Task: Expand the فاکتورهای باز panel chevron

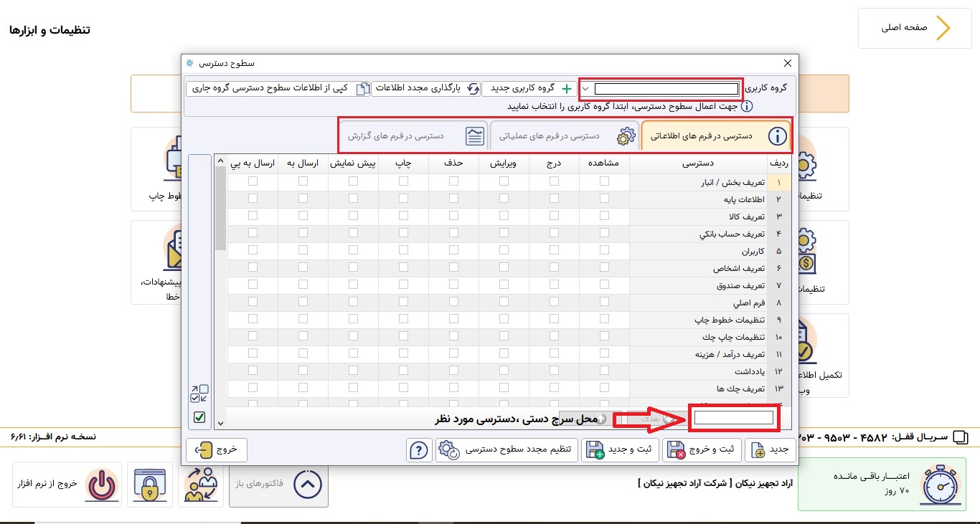Action: pos(308,485)
